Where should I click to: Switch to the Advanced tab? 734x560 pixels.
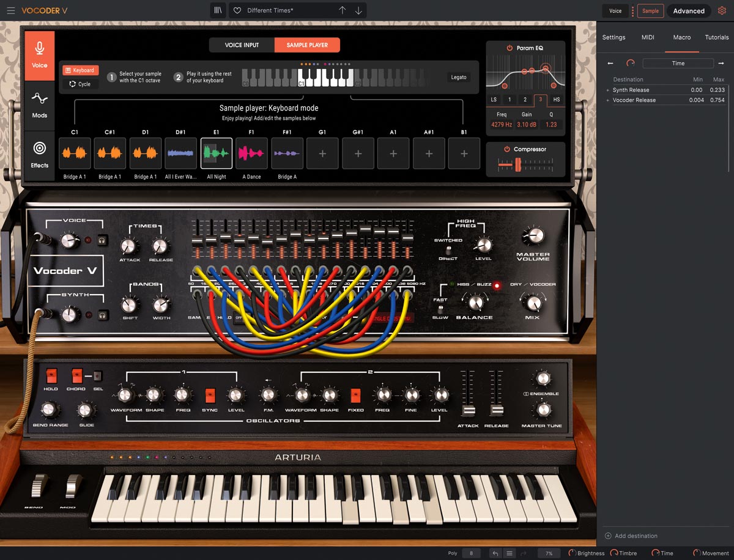[689, 10]
